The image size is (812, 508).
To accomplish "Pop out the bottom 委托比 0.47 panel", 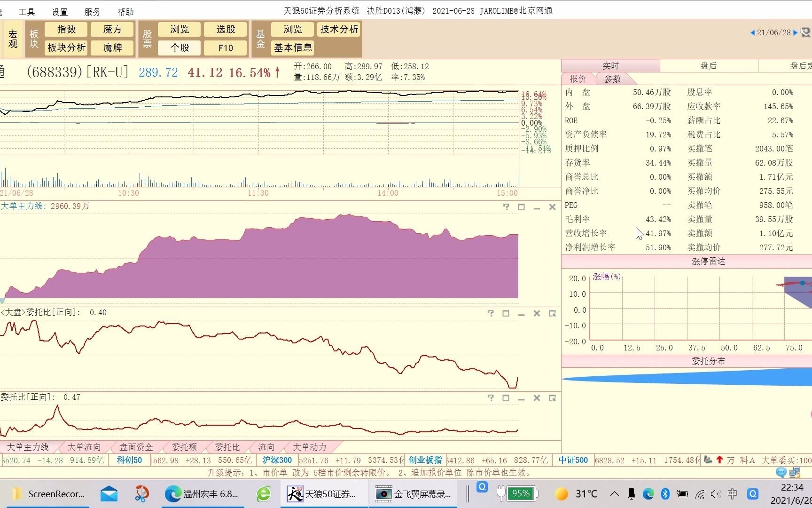I will 552,398.
